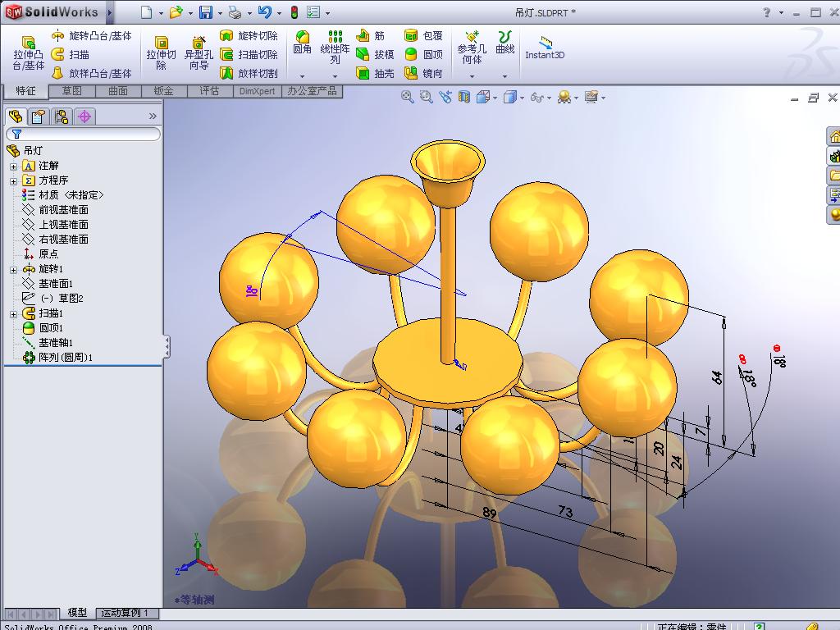Click the Undo icon
Image resolution: width=840 pixels, height=630 pixels.
[x=265, y=12]
